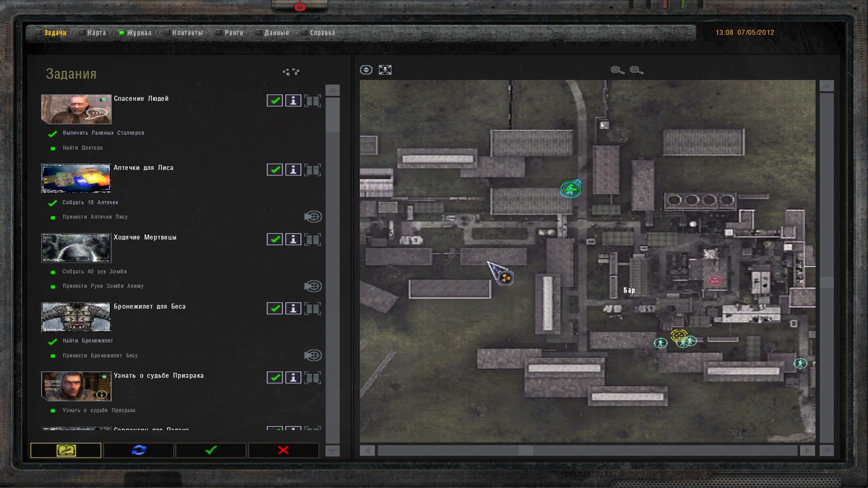The image size is (868, 488).
Task: Click the map horizontal scrollbar thumb
Action: (x=525, y=450)
